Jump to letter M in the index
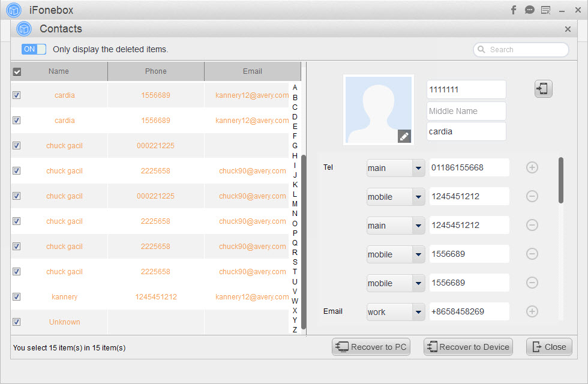 coord(295,204)
